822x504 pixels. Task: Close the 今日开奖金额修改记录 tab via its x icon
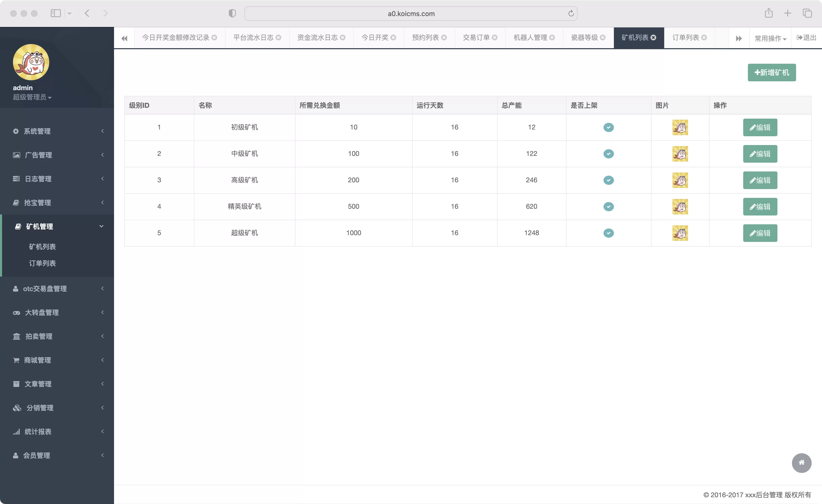214,38
